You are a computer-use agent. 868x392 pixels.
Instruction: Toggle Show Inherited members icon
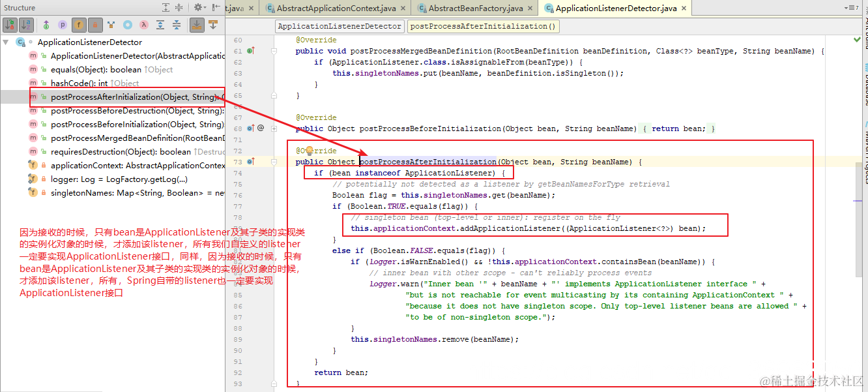46,25
